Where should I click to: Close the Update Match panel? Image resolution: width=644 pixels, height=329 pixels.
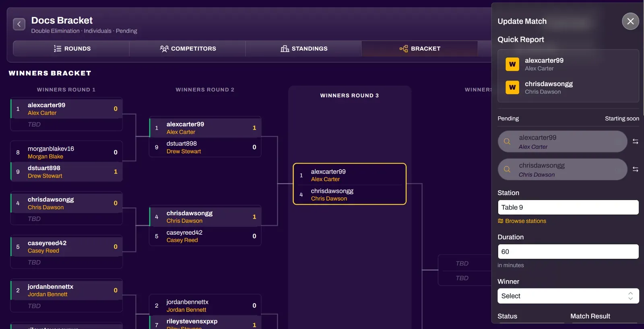click(x=630, y=21)
